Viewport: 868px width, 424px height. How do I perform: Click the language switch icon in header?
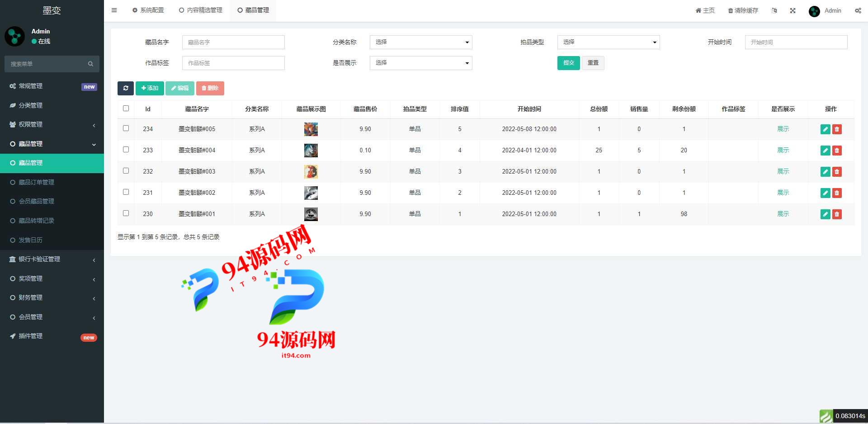774,10
